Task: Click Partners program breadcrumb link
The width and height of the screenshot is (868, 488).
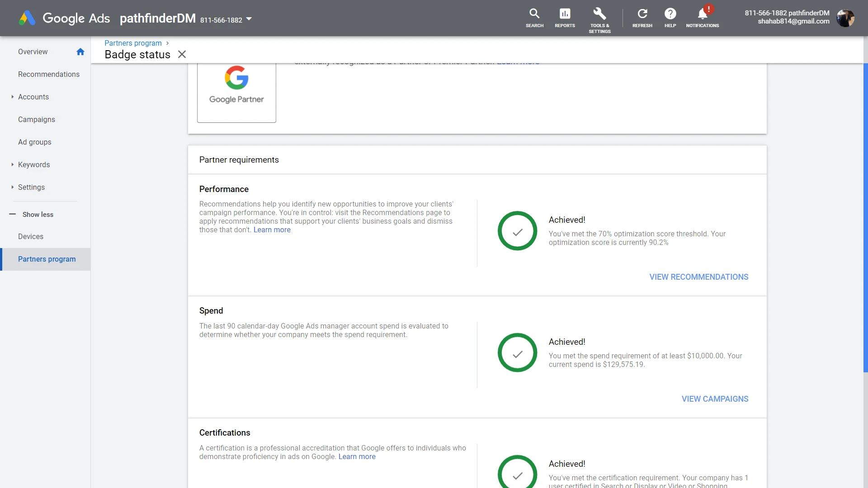Action: pos(133,43)
